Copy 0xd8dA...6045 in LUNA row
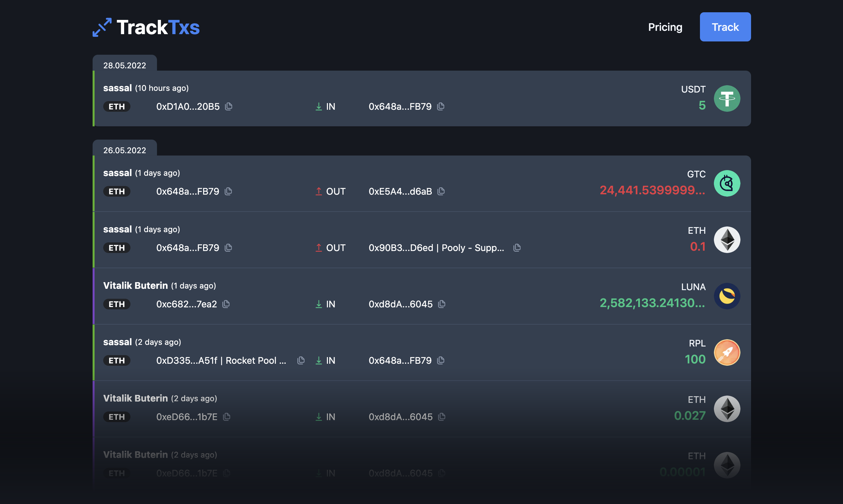Screen dimensions: 843x504 (442, 304)
